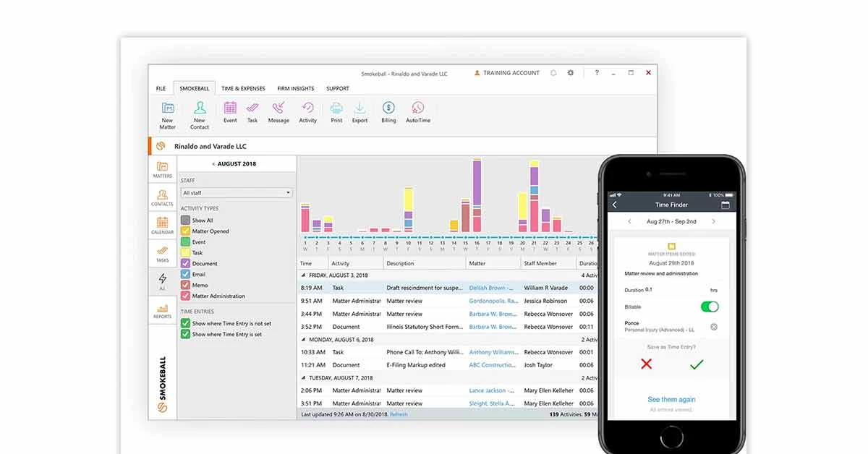Open the Firm Insights ribbon tab
Screen dimensions: 868x454
tap(295, 88)
